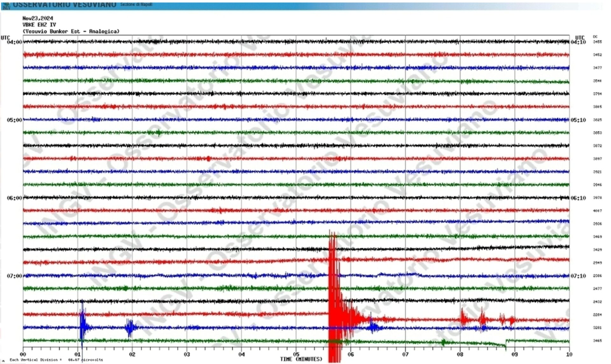Click the DC value 3897
This screenshot has width=611, height=364.
(597, 159)
